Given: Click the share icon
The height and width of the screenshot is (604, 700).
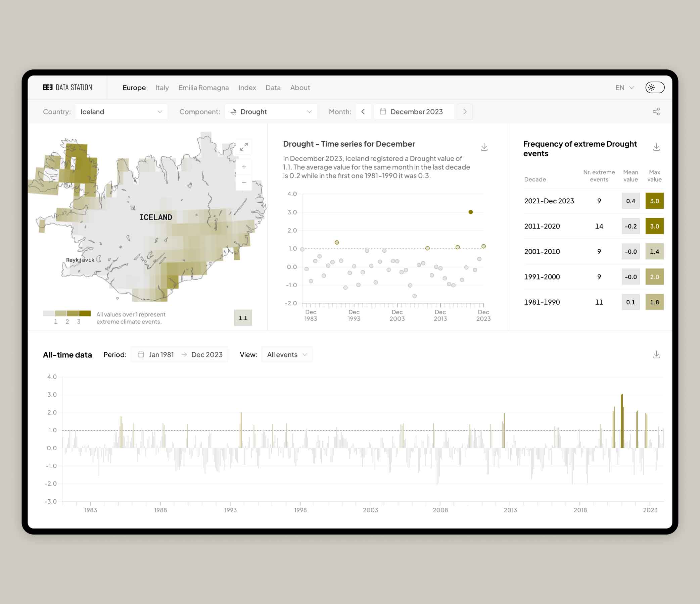Looking at the screenshot, I should (x=656, y=112).
